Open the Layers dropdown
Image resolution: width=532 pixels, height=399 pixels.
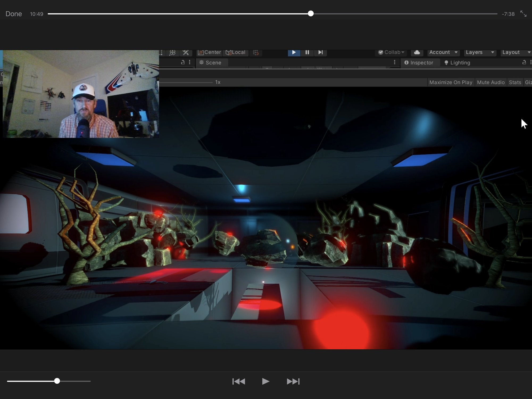480,52
